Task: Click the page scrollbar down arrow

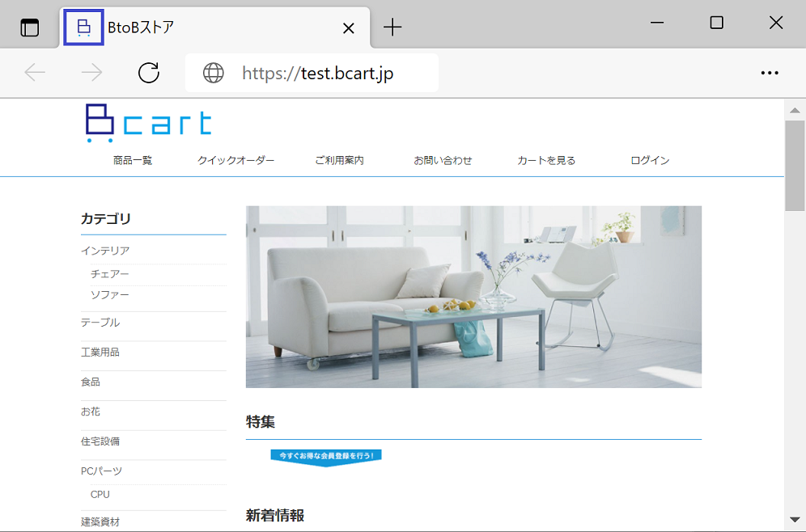Action: click(795, 520)
